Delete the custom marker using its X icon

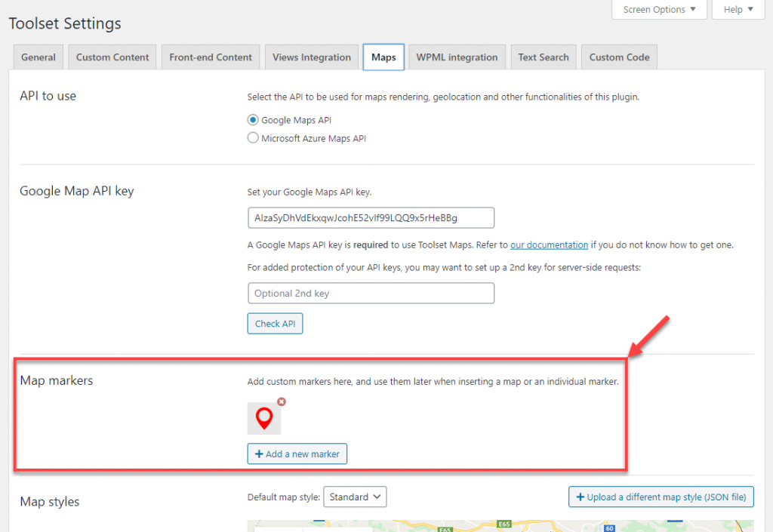coord(282,401)
